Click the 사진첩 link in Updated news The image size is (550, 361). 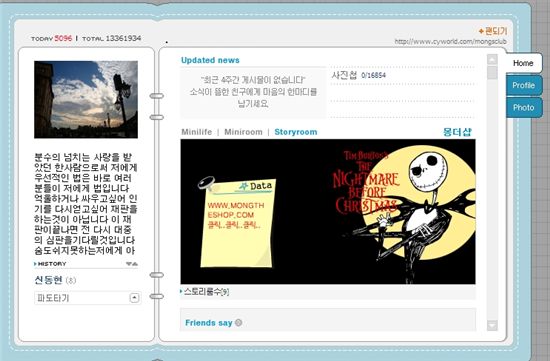point(344,75)
